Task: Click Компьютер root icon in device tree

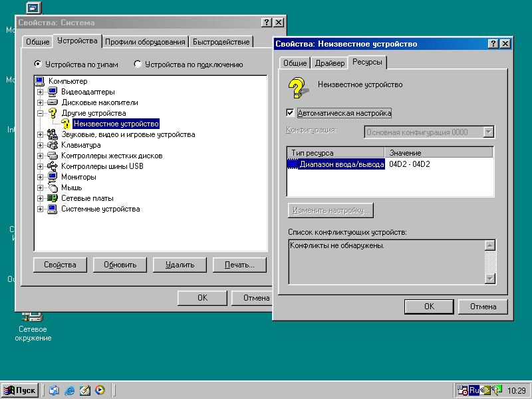Action: pos(40,81)
